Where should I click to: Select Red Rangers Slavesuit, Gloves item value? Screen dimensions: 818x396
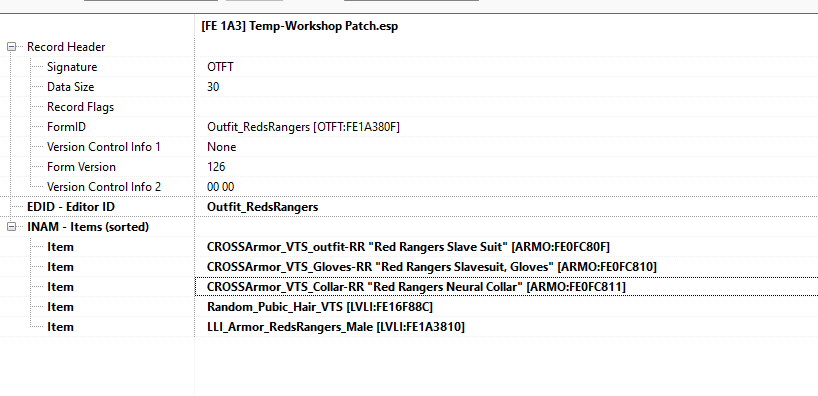[431, 267]
